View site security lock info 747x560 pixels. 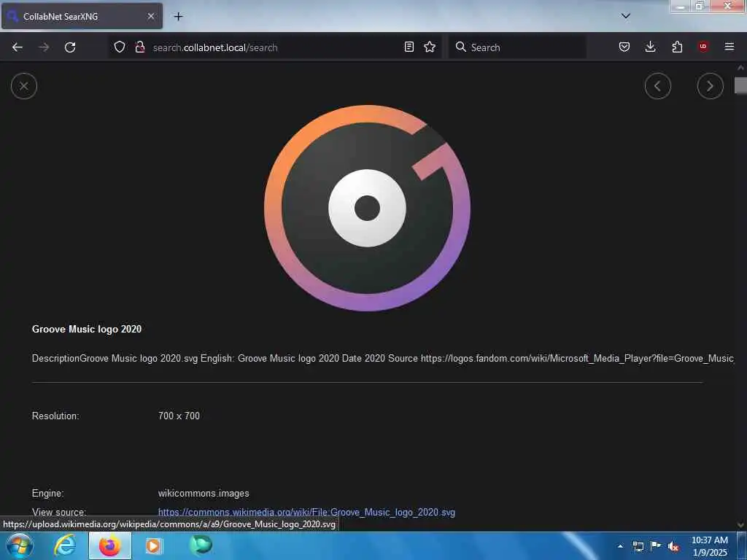coord(139,47)
